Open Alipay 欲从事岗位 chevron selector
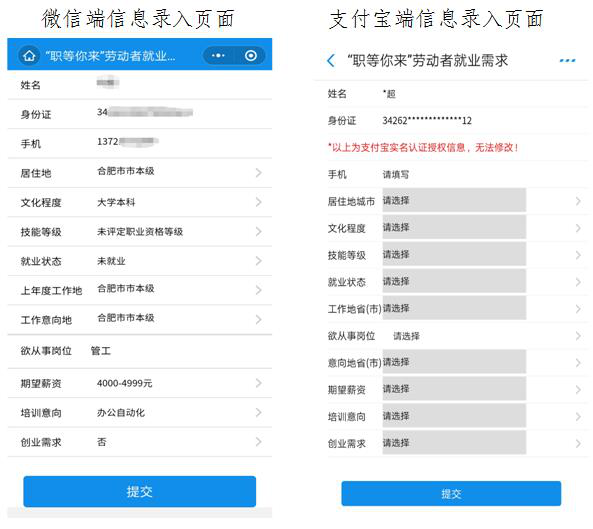The image size is (593, 529). click(x=578, y=336)
